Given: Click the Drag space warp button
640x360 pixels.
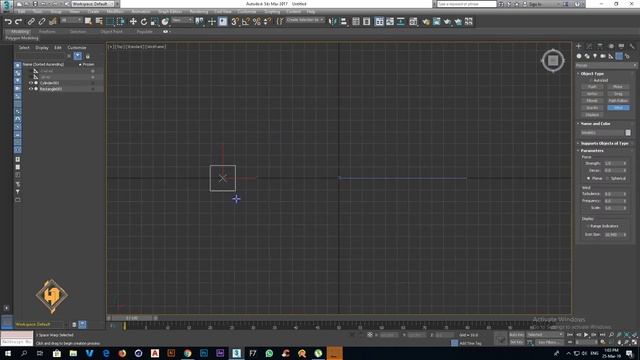Looking at the screenshot, I should [618, 93].
